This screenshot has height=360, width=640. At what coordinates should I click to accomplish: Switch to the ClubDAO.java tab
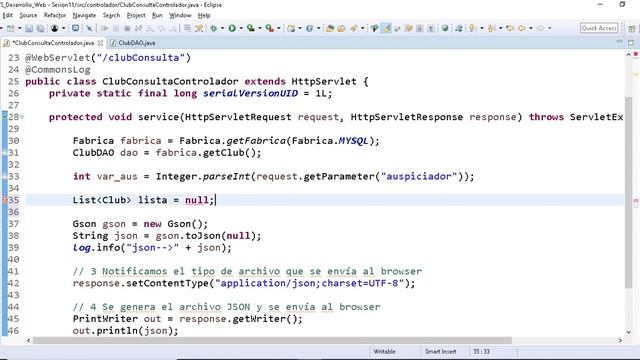coord(133,43)
